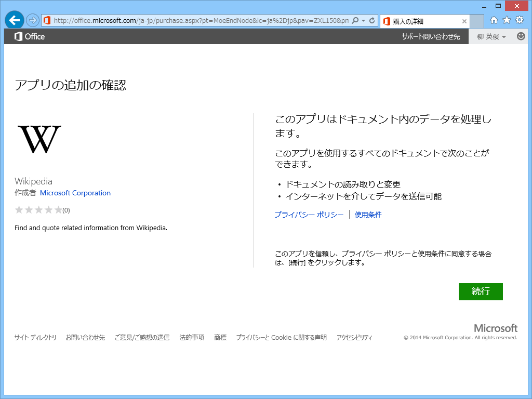Click the アプリの追加の確認 heading
This screenshot has width=532, height=399.
(70, 85)
